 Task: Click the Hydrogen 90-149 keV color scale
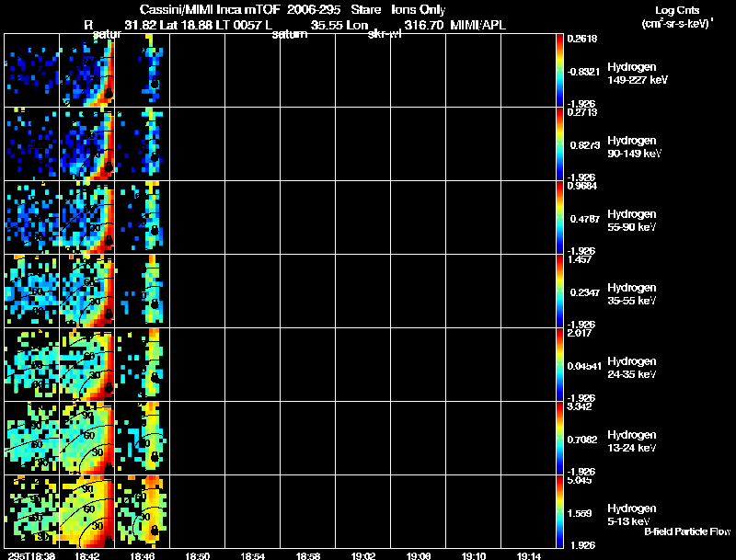click(x=560, y=143)
